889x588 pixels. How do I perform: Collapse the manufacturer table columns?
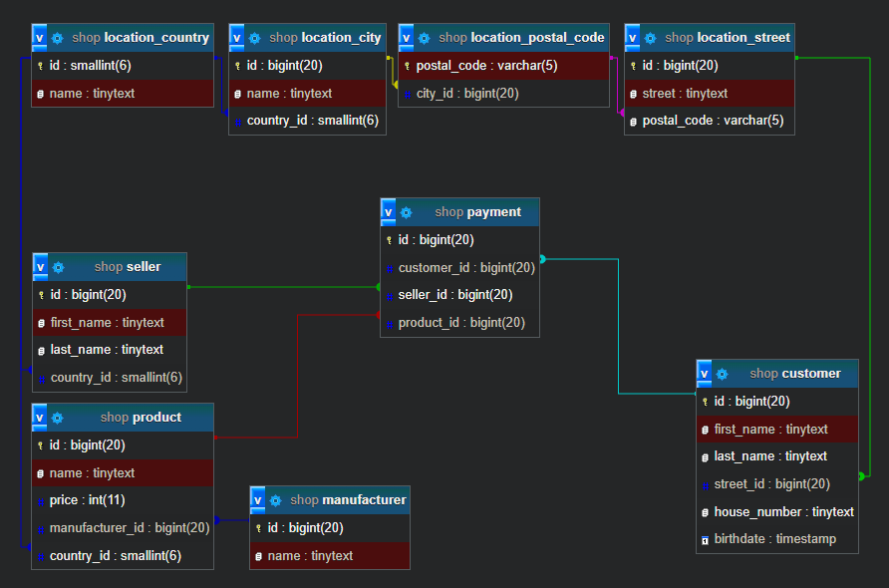click(257, 499)
